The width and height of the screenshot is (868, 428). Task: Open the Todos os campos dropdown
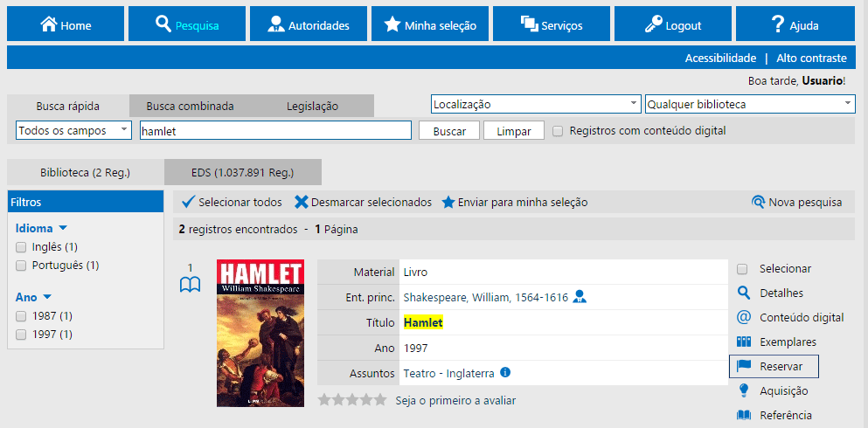click(x=73, y=131)
